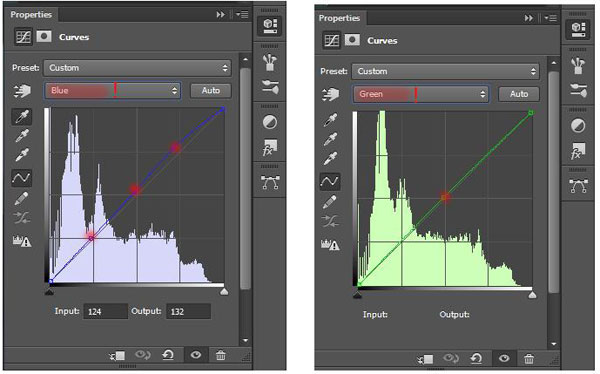Image resolution: width=600 pixels, height=374 pixels.
Task: Pick the white point eyedropper in Green panel
Action: coord(330,158)
